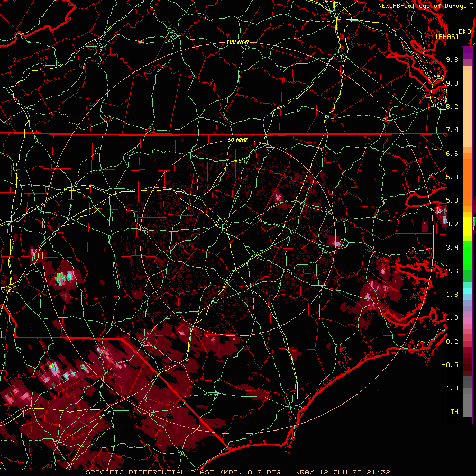Pick the yellow segment of the color bar
This screenshot has height=476, width=476.
coord(467,226)
